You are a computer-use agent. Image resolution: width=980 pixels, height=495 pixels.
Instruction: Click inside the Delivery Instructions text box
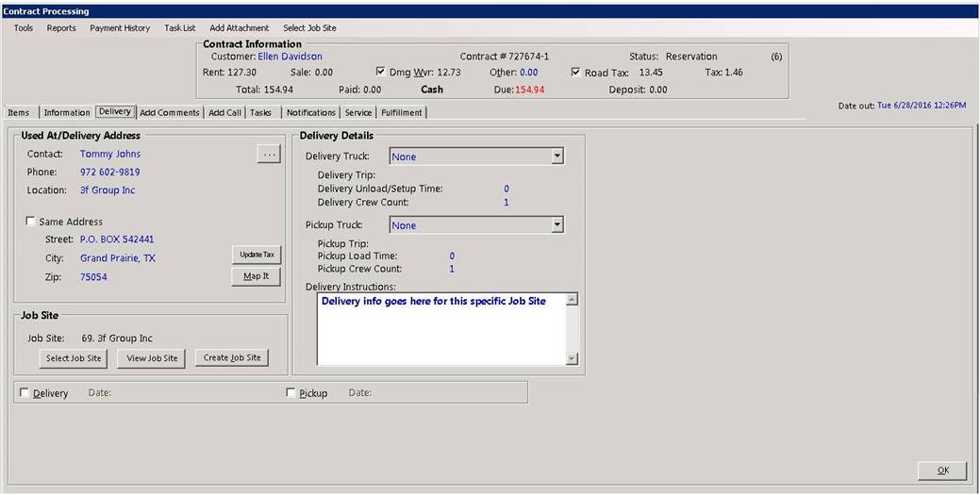441,329
